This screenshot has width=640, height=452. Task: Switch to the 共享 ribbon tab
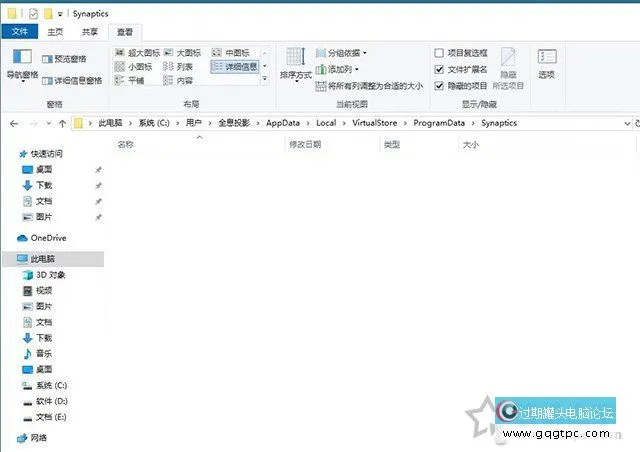90,32
